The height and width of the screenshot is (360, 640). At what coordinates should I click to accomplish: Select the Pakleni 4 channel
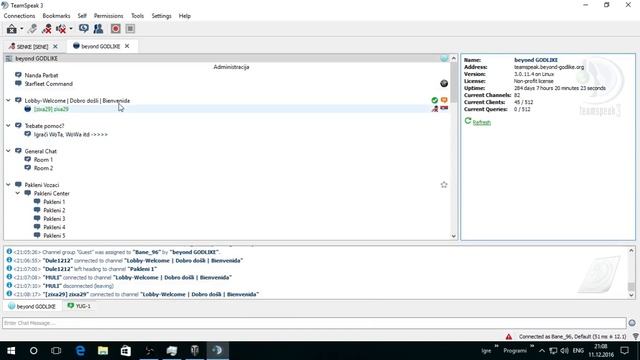pos(54,227)
